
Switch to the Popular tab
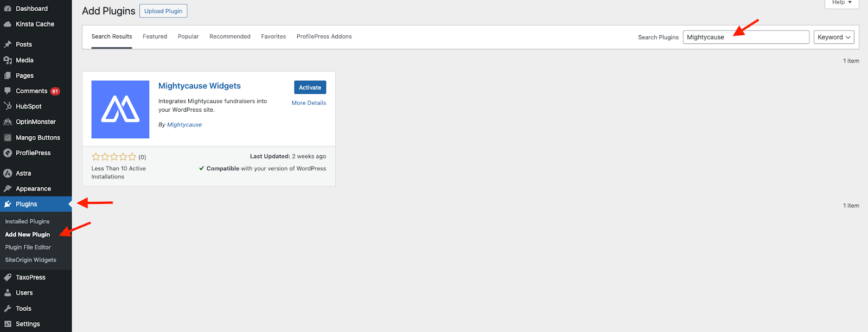188,37
